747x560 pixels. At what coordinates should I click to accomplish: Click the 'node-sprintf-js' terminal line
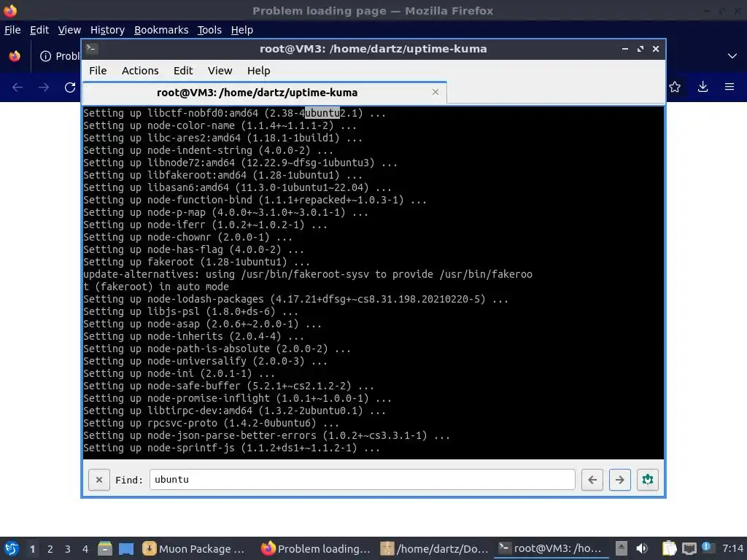click(x=231, y=448)
